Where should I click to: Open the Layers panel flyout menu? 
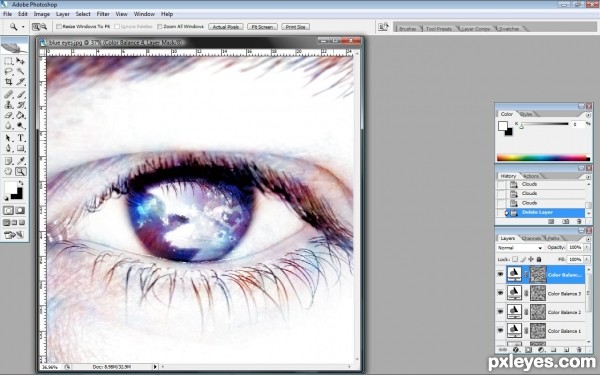588,239
